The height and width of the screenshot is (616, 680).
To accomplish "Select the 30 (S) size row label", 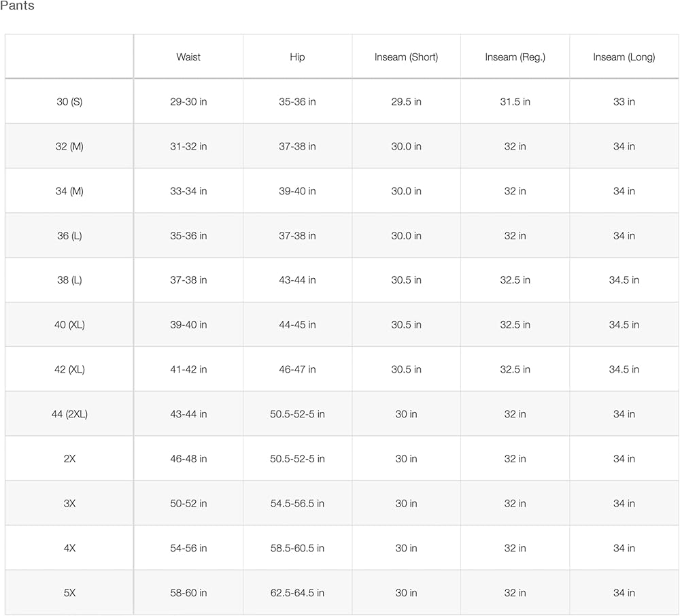I will 69,102.
